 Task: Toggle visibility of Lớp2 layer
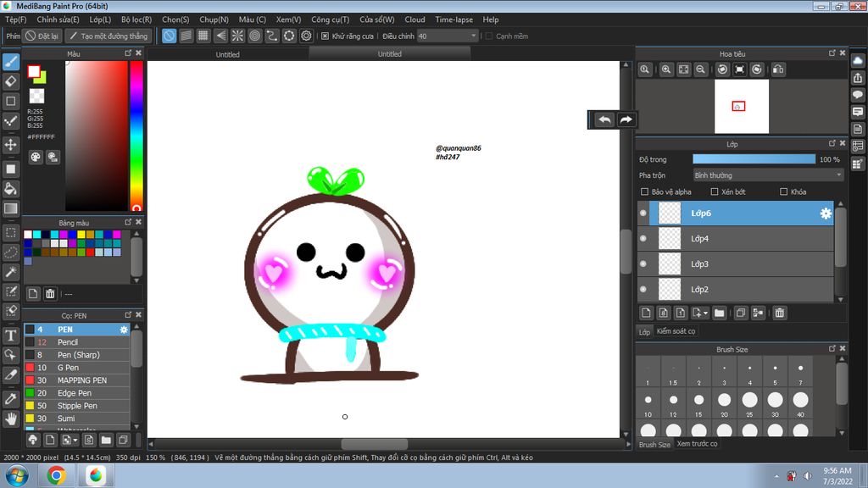pyautogui.click(x=643, y=290)
